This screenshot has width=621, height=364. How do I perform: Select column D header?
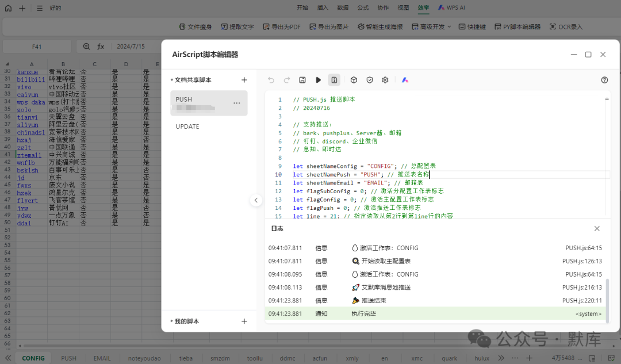126,64
